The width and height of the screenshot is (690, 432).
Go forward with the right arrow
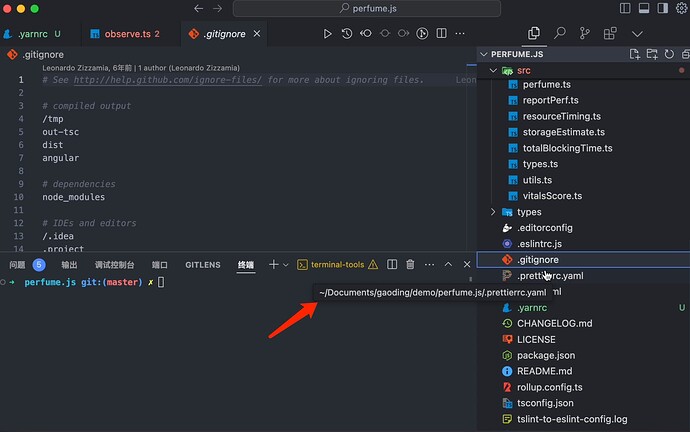[217, 8]
